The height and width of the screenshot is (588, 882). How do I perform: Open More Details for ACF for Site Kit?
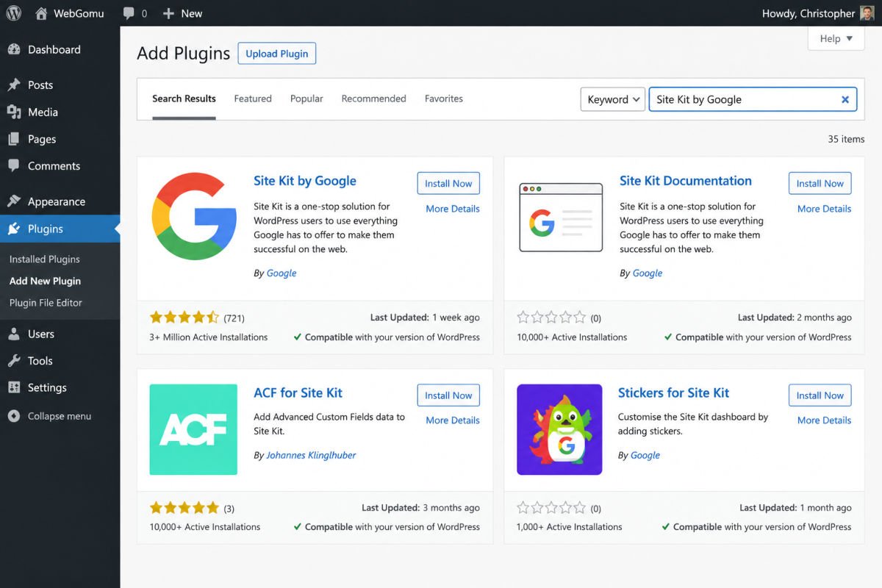[453, 420]
